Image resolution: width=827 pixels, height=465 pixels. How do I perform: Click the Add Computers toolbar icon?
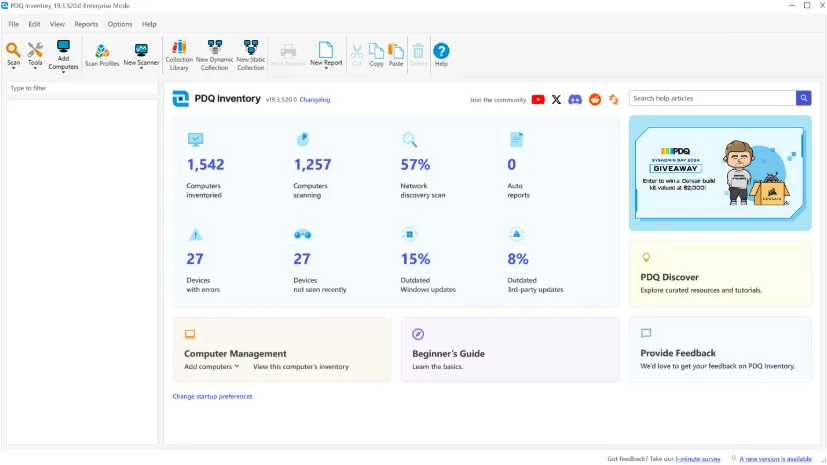point(63,46)
